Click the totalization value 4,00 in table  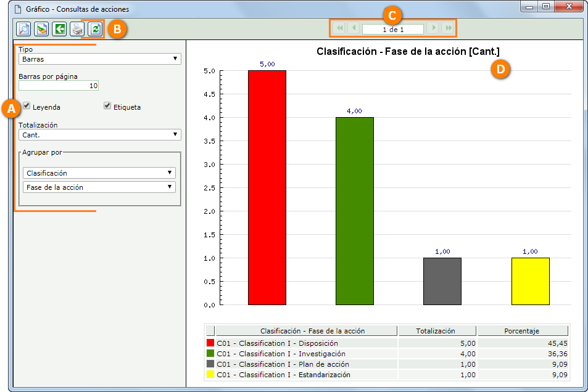468,354
